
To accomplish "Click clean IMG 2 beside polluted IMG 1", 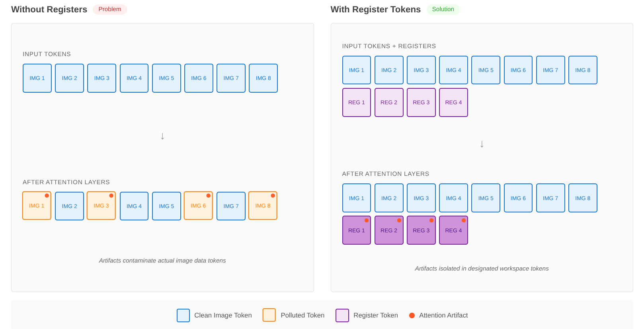I will 69,206.
